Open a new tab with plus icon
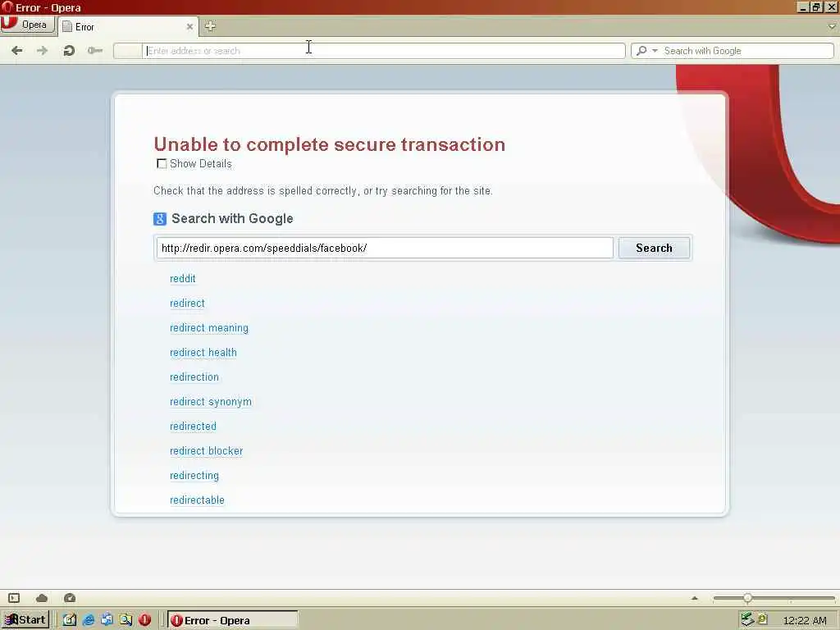The width and height of the screenshot is (840, 630). pyautogui.click(x=210, y=25)
